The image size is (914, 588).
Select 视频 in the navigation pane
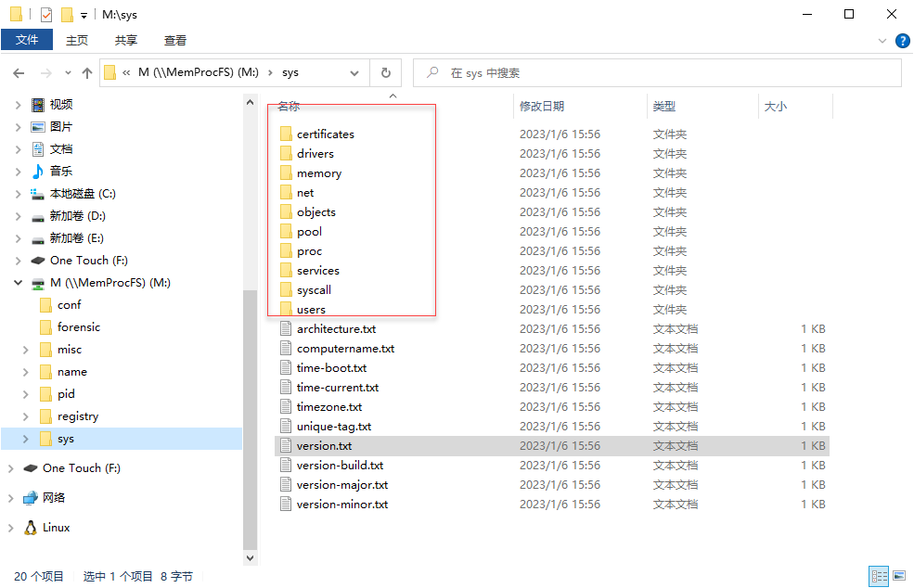[61, 104]
